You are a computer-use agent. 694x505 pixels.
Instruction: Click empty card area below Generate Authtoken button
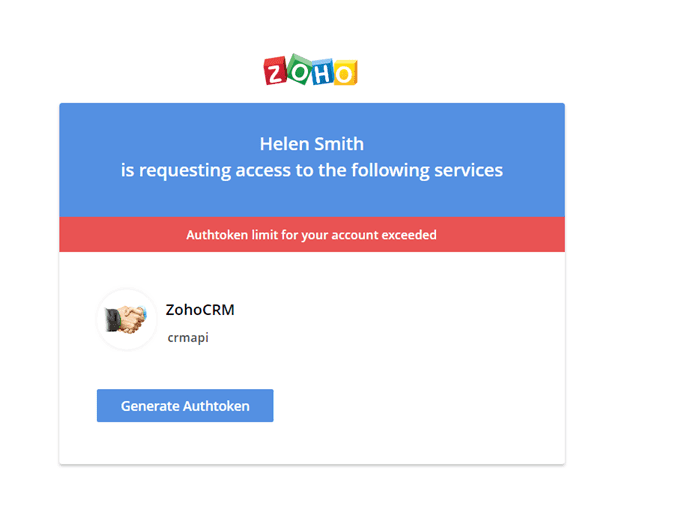[311, 443]
